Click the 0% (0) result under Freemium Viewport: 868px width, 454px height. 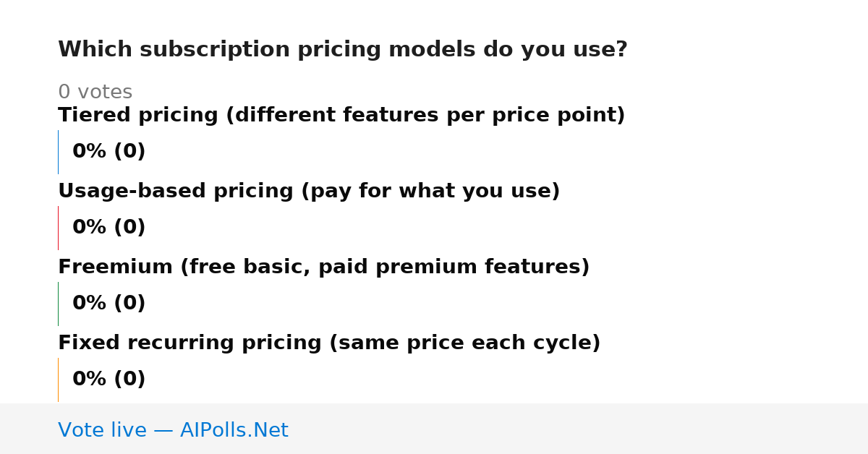click(109, 304)
